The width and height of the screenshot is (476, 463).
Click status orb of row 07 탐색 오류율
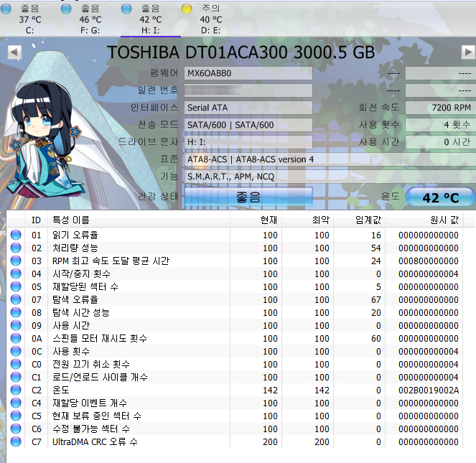tap(16, 299)
